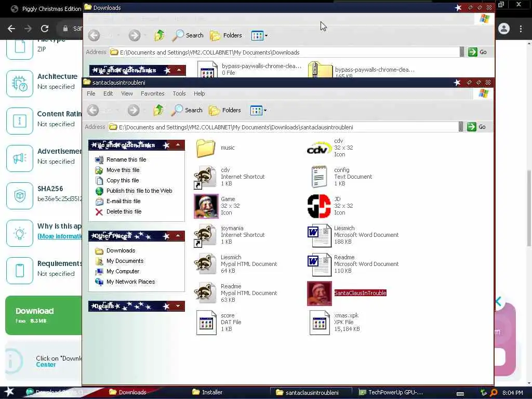
Task: Toggle Folders pane in santaclausintroubleni window
Action: 224,110
